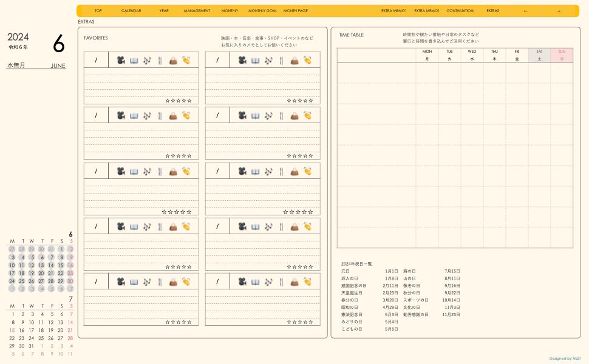Click the book icon in the fourth left favorites card
The image size is (589, 364).
(134, 226)
